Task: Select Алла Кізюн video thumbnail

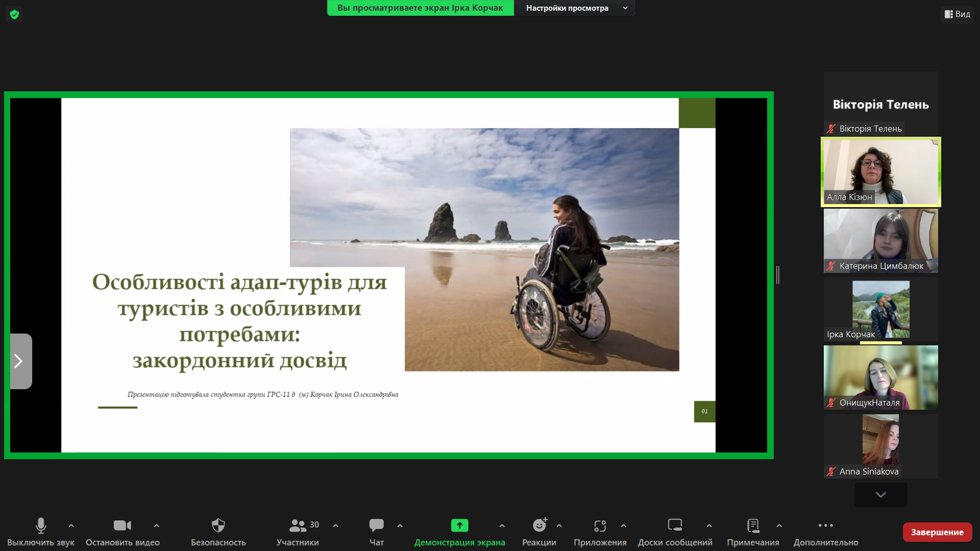Action: [x=880, y=171]
